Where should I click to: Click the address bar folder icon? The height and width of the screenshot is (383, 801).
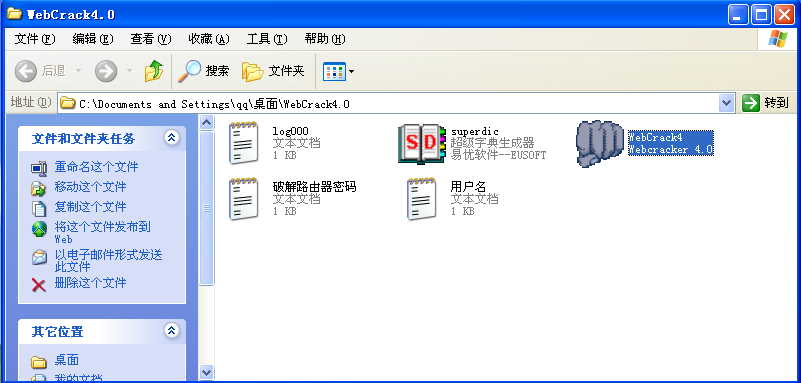pos(67,104)
